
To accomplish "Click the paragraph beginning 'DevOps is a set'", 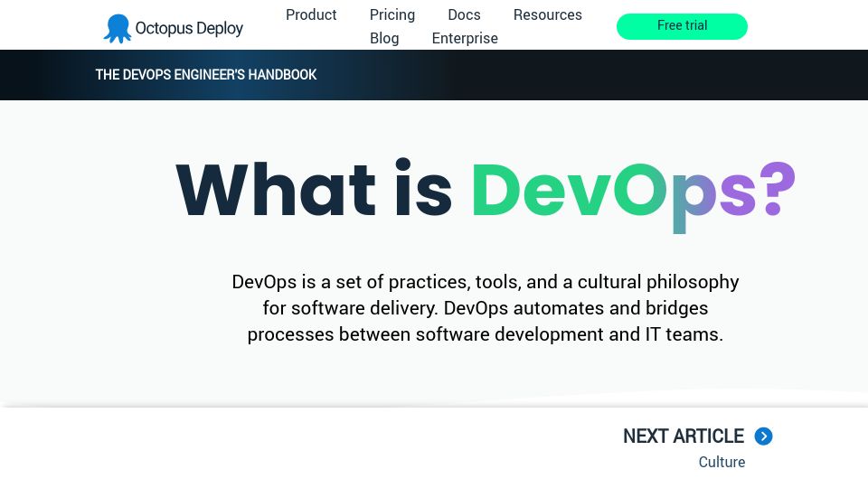I will click(x=486, y=307).
